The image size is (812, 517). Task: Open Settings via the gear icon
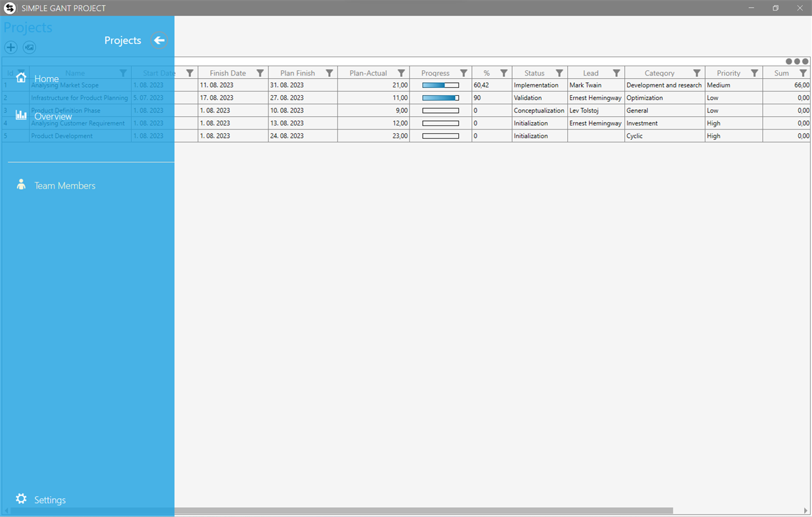[x=22, y=499]
